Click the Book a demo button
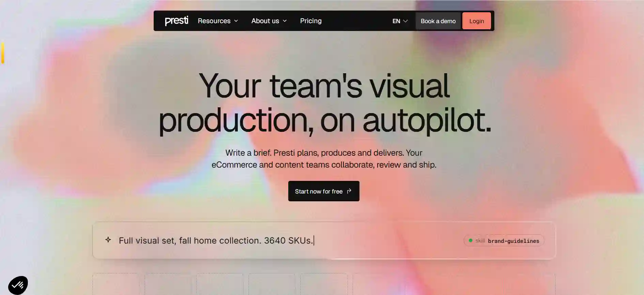 click(438, 21)
